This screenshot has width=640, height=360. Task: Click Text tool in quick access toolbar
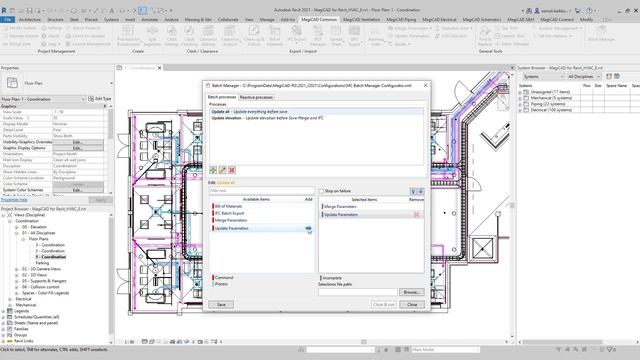tap(112, 10)
